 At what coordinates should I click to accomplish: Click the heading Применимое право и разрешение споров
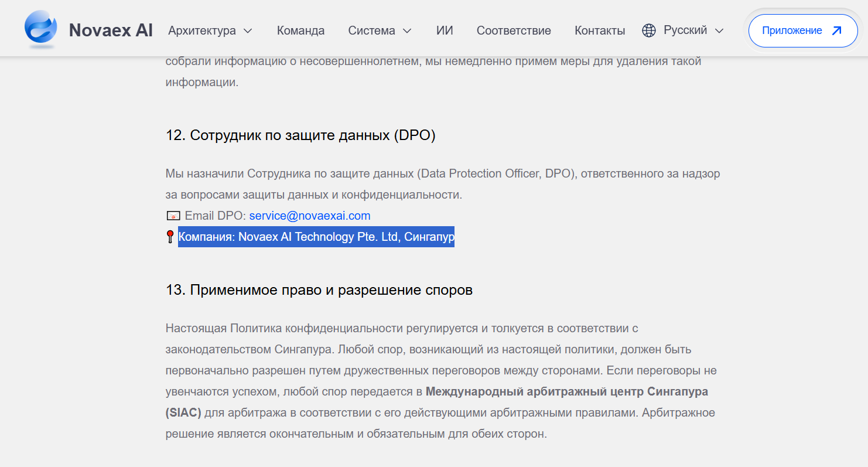[x=319, y=290]
